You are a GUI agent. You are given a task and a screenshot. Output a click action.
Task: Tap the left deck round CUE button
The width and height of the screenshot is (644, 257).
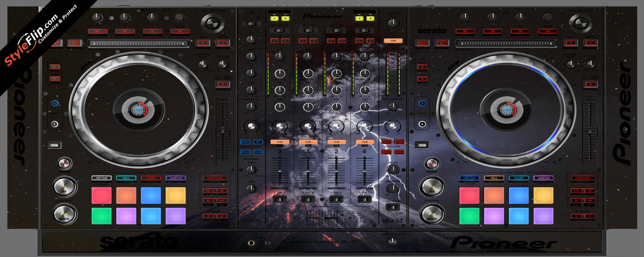[65, 187]
